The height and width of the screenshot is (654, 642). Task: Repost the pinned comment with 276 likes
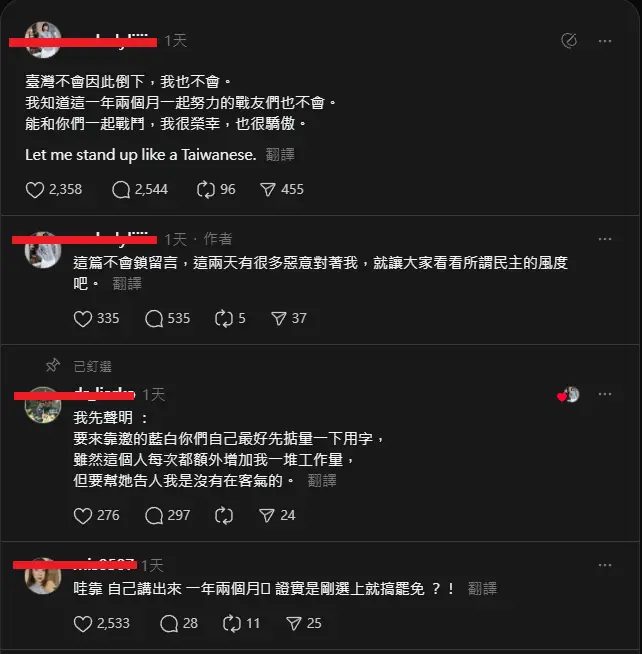pos(224,516)
